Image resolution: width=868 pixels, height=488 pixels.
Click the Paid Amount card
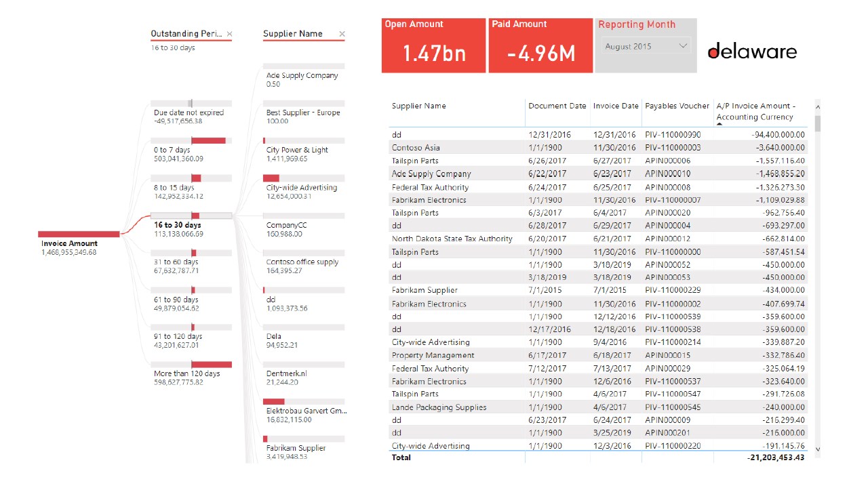pyautogui.click(x=540, y=45)
